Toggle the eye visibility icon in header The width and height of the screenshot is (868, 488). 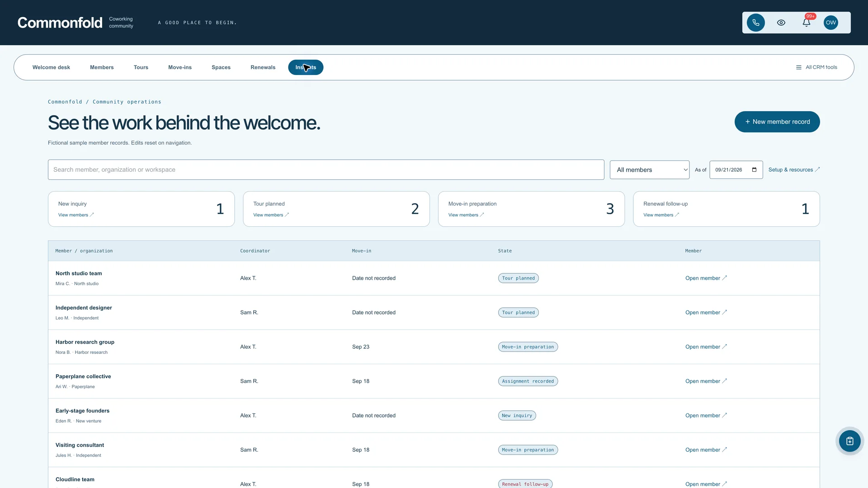pos(781,23)
